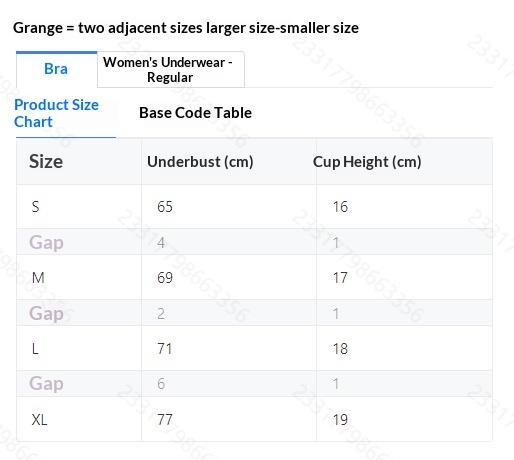Click cup height value 19
The height and width of the screenshot is (460, 514).
pos(340,420)
